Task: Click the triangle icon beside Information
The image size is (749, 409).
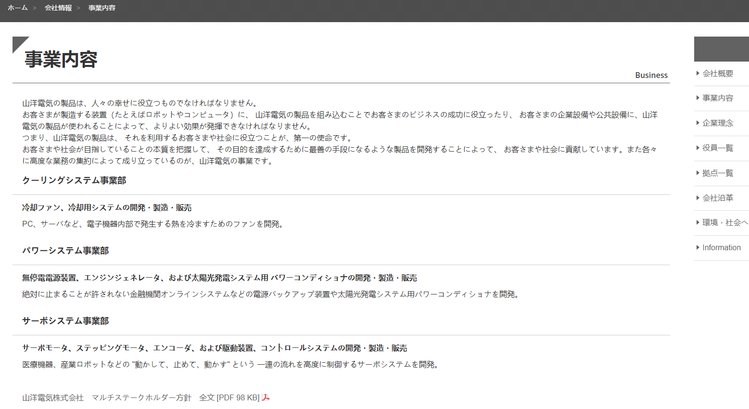Action: pyautogui.click(x=698, y=247)
